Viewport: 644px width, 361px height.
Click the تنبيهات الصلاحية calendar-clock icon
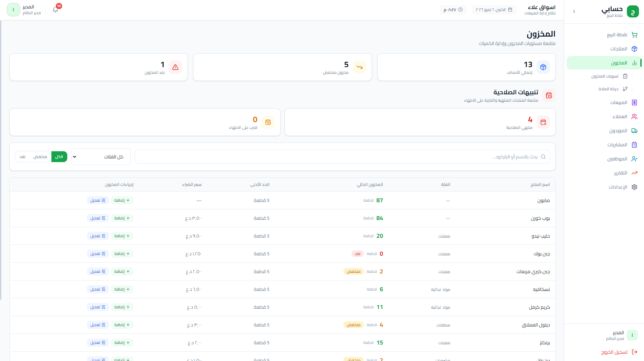pyautogui.click(x=549, y=95)
